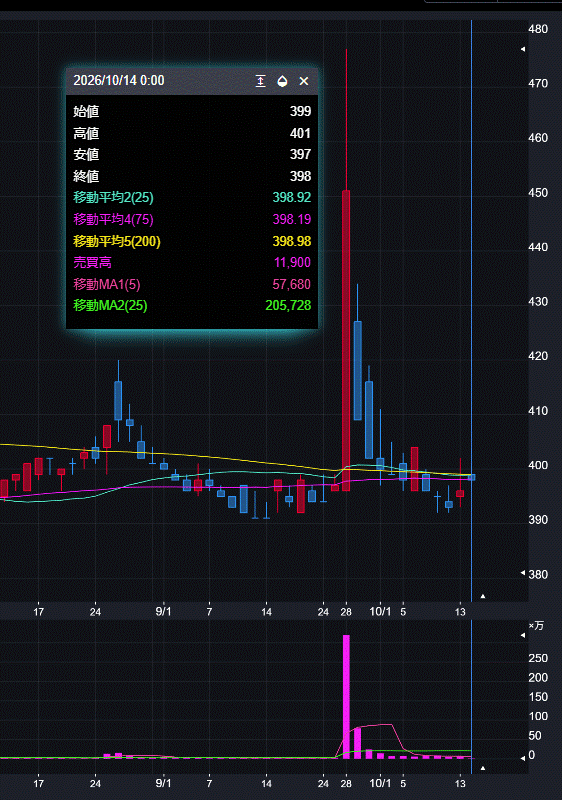Click the 450 label on price axis

(x=538, y=192)
